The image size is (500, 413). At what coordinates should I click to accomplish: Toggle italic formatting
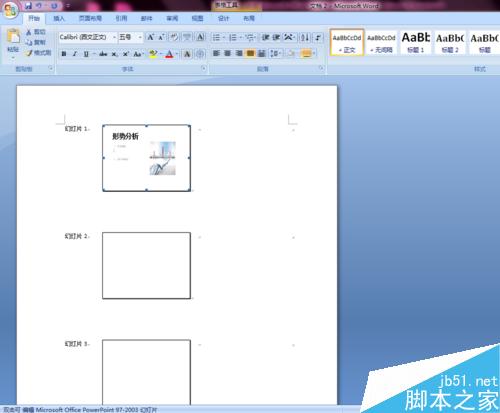(x=75, y=54)
